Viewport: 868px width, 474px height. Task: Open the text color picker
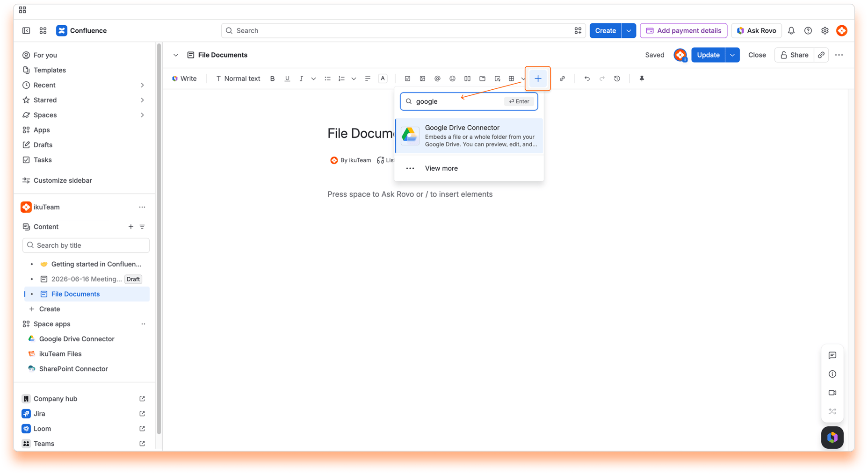383,79
